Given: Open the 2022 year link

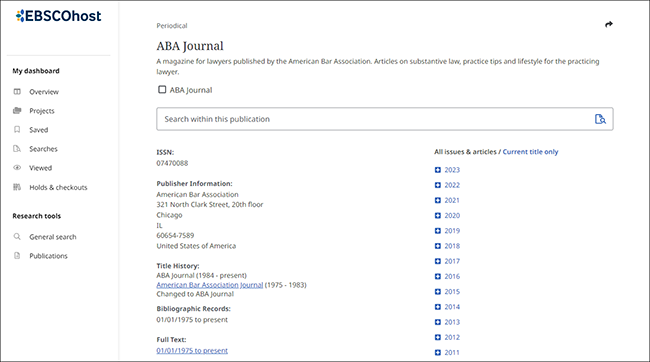Looking at the screenshot, I should 452,185.
